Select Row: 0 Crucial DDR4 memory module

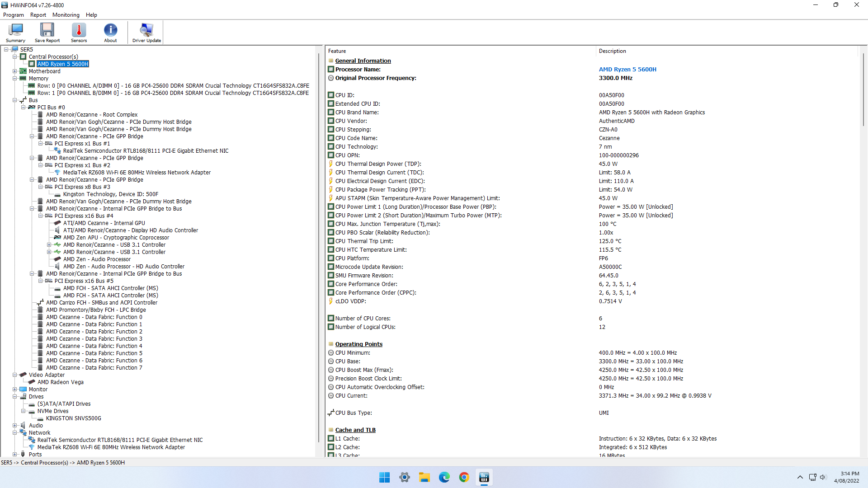tap(173, 86)
